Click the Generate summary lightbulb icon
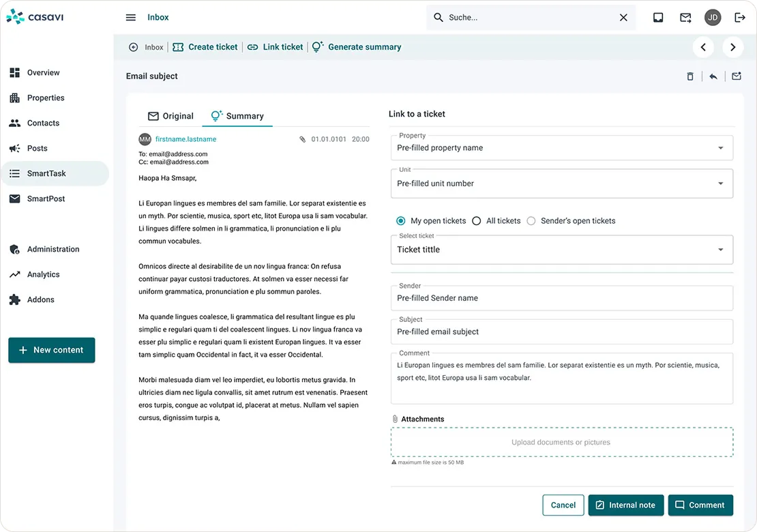Screen dimensions: 757x532 318,46
